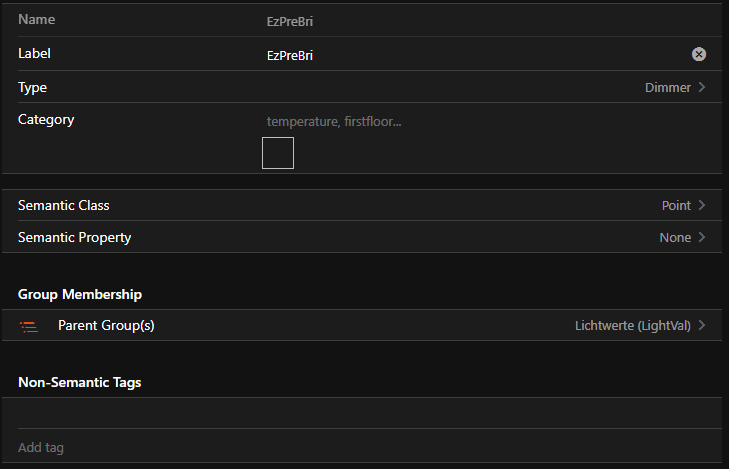
Task: Open the Lichtwerte (LightVal) group selection
Action: pos(632,326)
